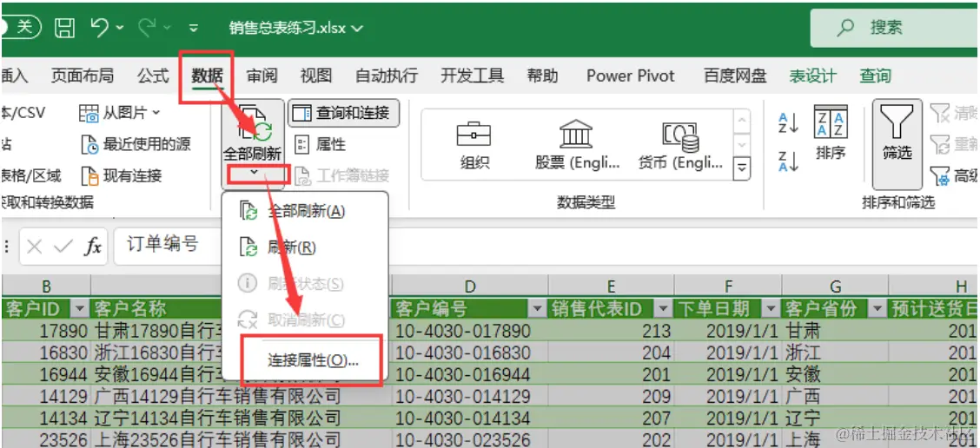Viewport: 980px width, 448px height.
Task: Click cell with 销售代表ID 213
Action: (x=612, y=331)
